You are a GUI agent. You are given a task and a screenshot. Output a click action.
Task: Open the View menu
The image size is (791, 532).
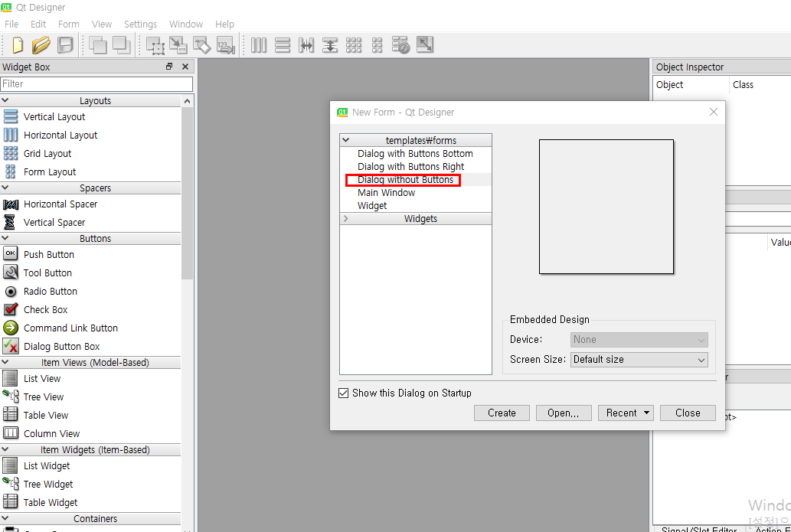(x=102, y=24)
